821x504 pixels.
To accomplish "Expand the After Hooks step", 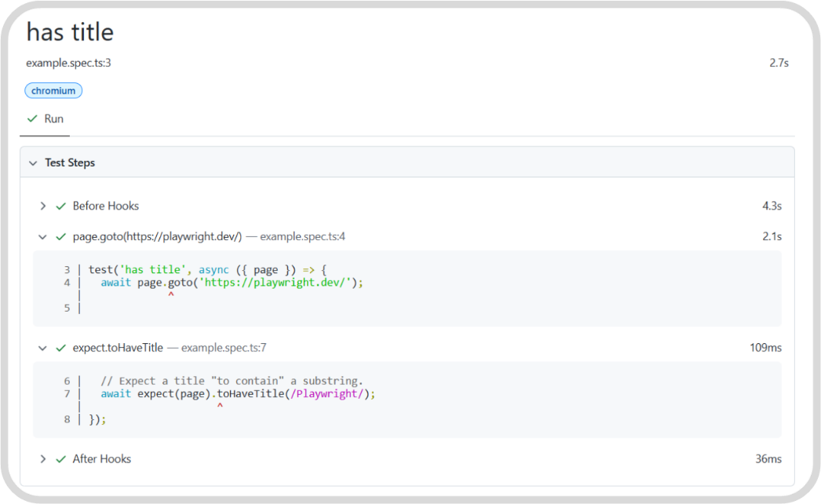I will pyautogui.click(x=43, y=459).
